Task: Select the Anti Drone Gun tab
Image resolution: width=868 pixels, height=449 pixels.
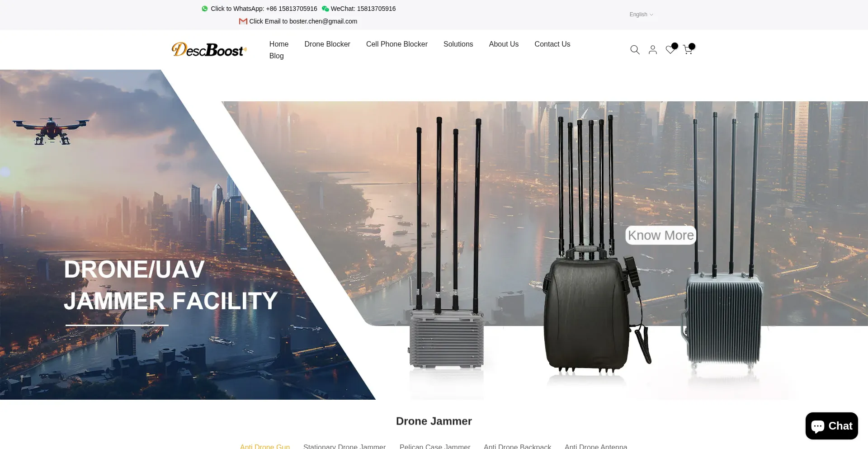Action: click(265, 446)
